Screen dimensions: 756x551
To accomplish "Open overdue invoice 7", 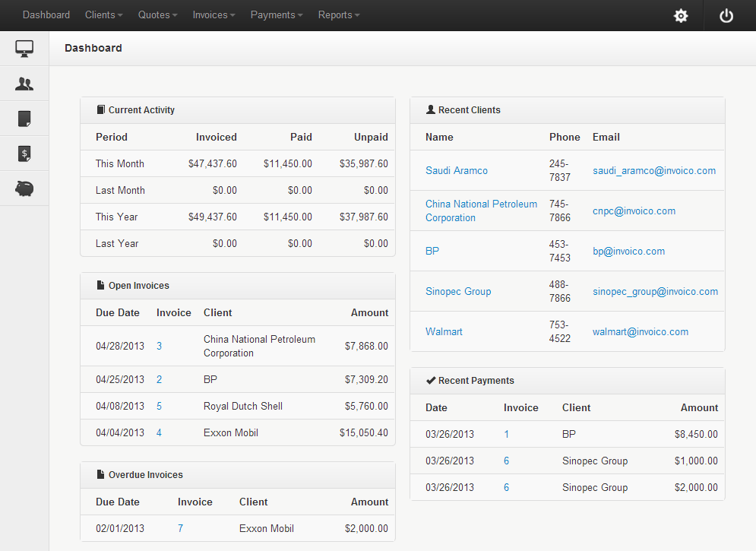I will (x=180, y=528).
